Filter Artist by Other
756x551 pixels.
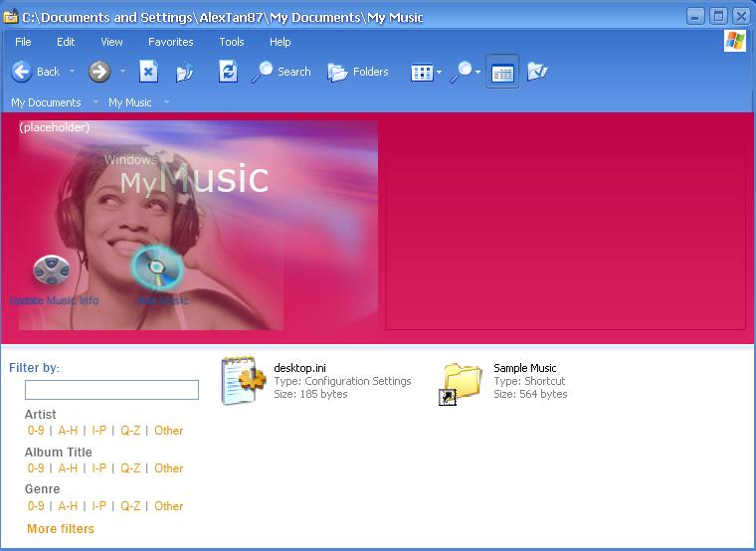click(x=169, y=431)
